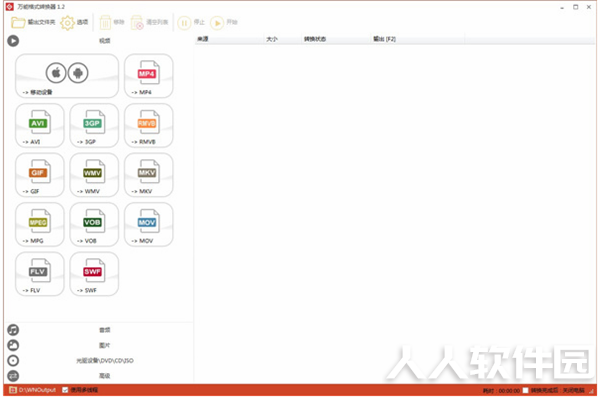This screenshot has height=397, width=600.
Task: Click the size (大小) column header
Action: coord(282,39)
